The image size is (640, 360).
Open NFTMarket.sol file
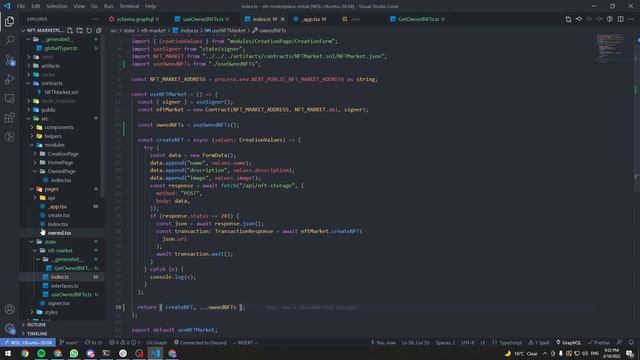click(x=61, y=92)
